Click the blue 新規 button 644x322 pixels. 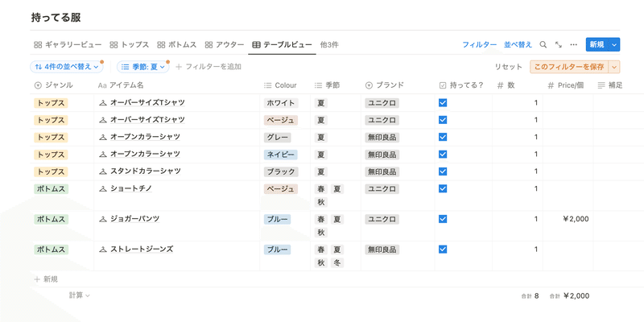pyautogui.click(x=597, y=45)
